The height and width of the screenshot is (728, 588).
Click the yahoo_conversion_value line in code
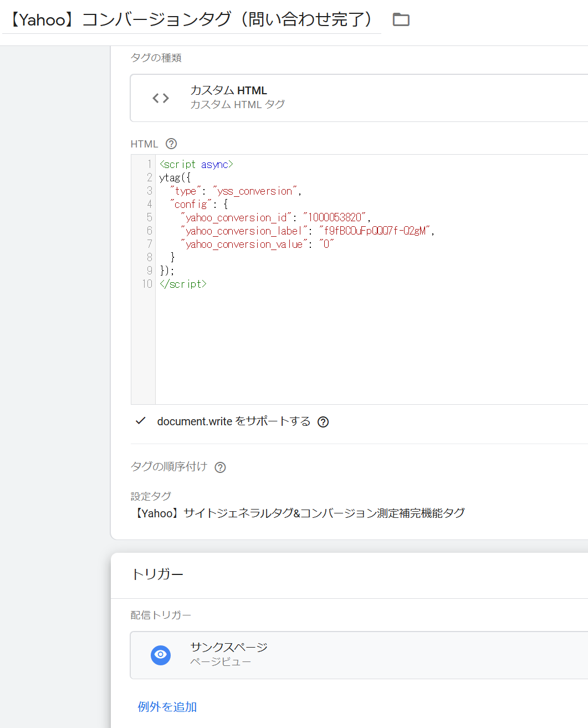257,244
